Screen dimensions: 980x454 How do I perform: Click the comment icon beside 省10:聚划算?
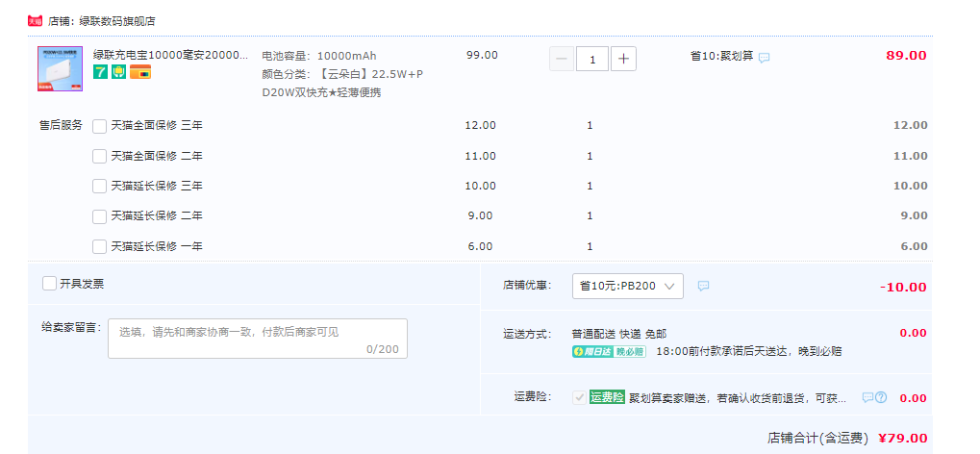point(764,58)
